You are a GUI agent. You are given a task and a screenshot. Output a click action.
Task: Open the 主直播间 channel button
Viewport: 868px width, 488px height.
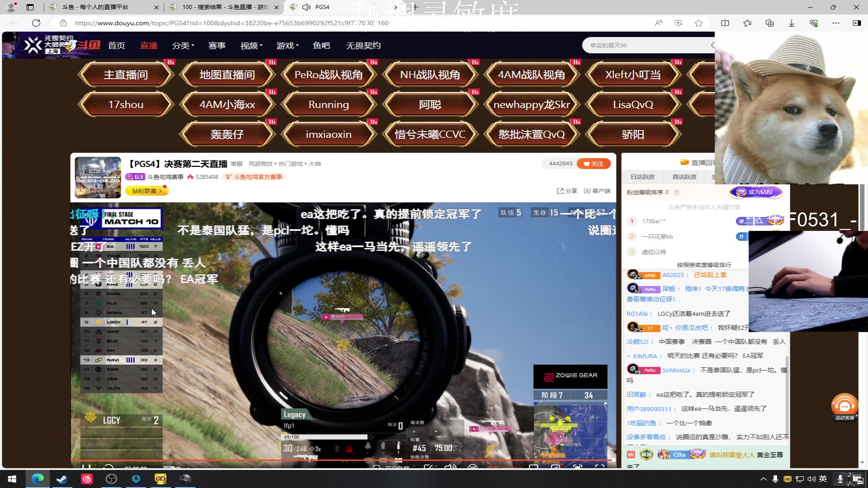pyautogui.click(x=126, y=75)
